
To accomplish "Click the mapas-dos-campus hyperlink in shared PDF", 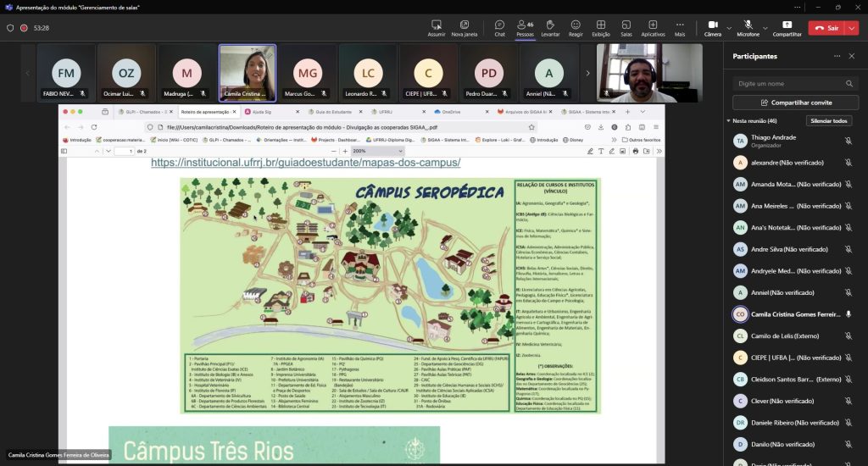I will (305, 163).
